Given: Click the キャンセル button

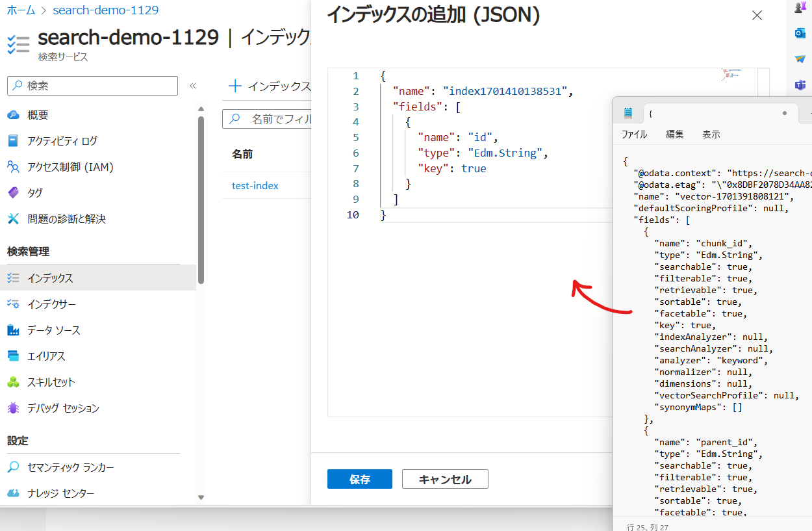Looking at the screenshot, I should point(445,479).
